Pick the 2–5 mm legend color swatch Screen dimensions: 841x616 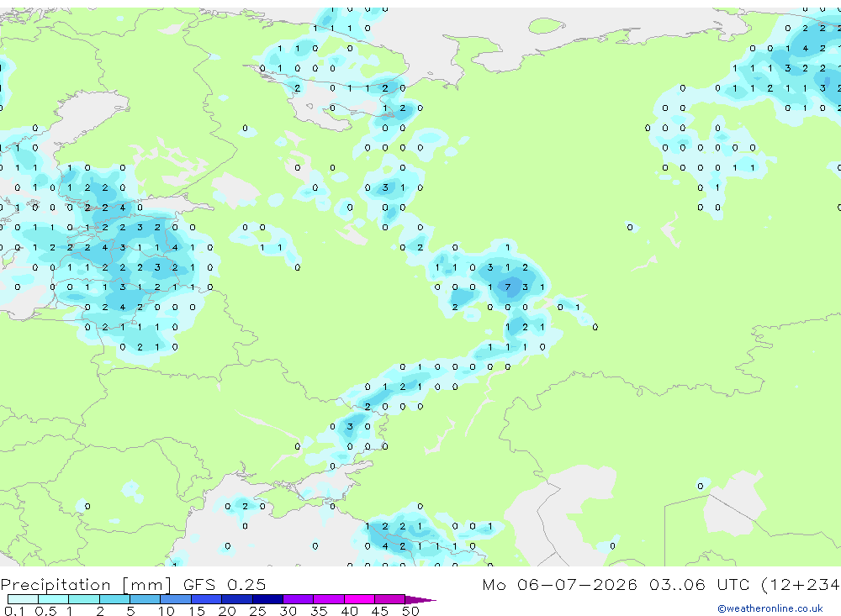pos(114,599)
